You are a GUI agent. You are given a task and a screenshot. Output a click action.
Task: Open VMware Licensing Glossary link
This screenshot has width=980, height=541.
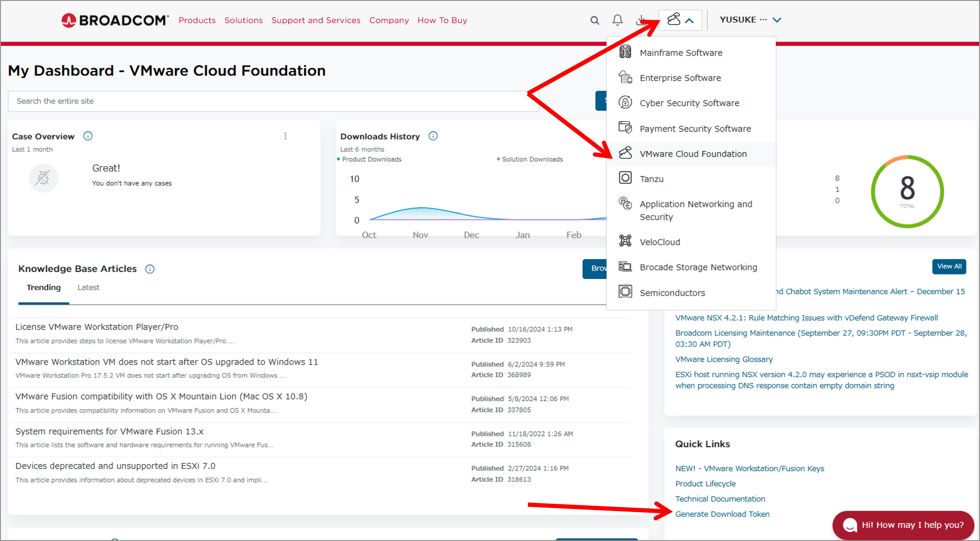(x=724, y=359)
